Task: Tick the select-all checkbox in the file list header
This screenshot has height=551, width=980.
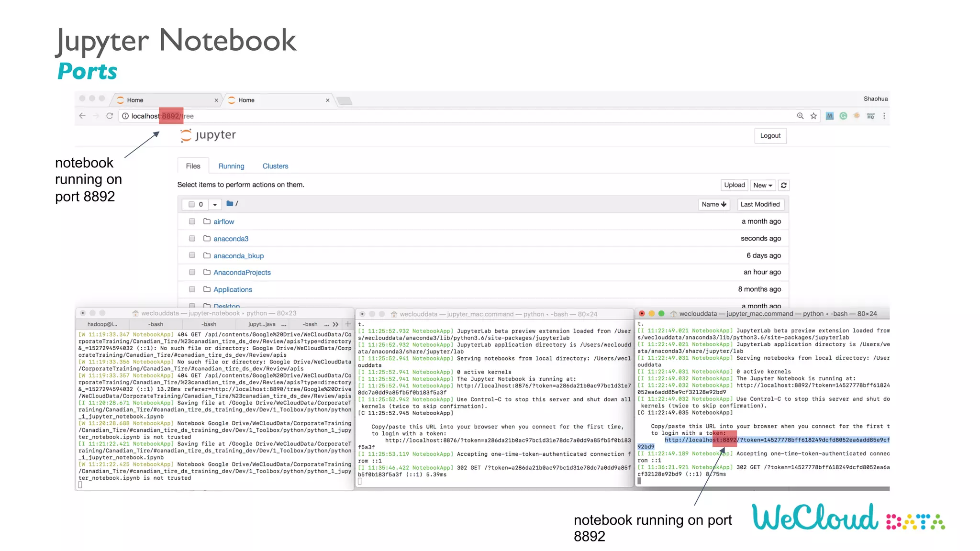Action: (191, 204)
